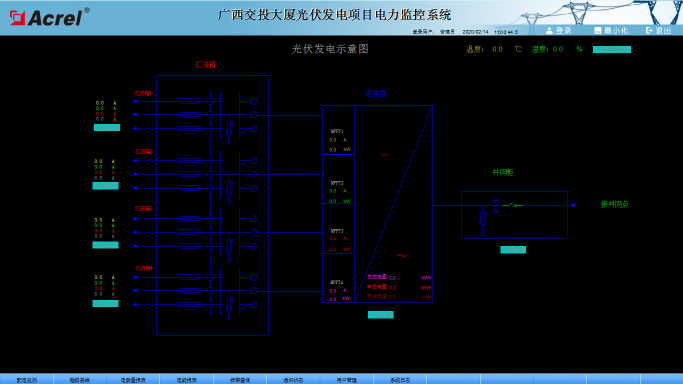Screen dimensions: 683x384
Task: Open the 通讯状态 bottom menu item
Action: [293, 380]
